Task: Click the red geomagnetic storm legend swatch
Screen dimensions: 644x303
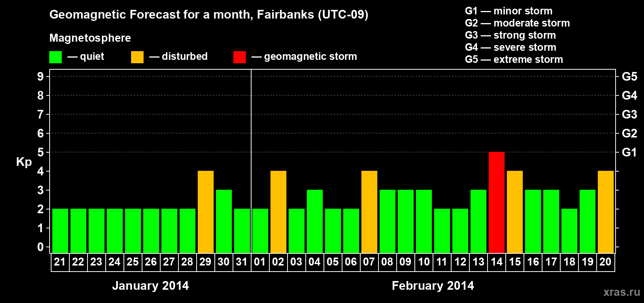Action: 240,57
